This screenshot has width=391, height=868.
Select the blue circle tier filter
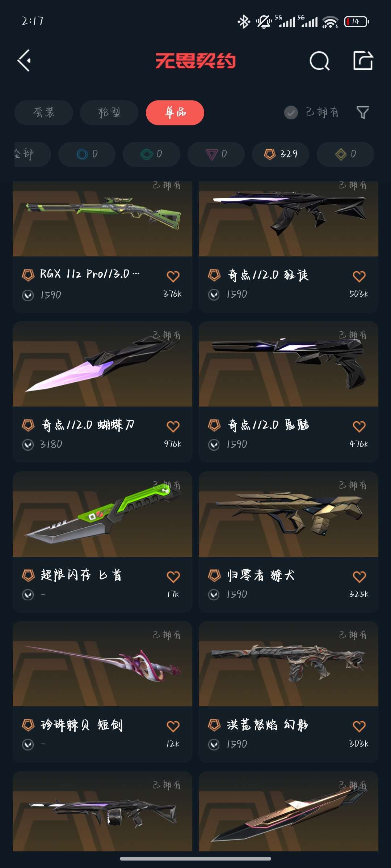pyautogui.click(x=87, y=154)
